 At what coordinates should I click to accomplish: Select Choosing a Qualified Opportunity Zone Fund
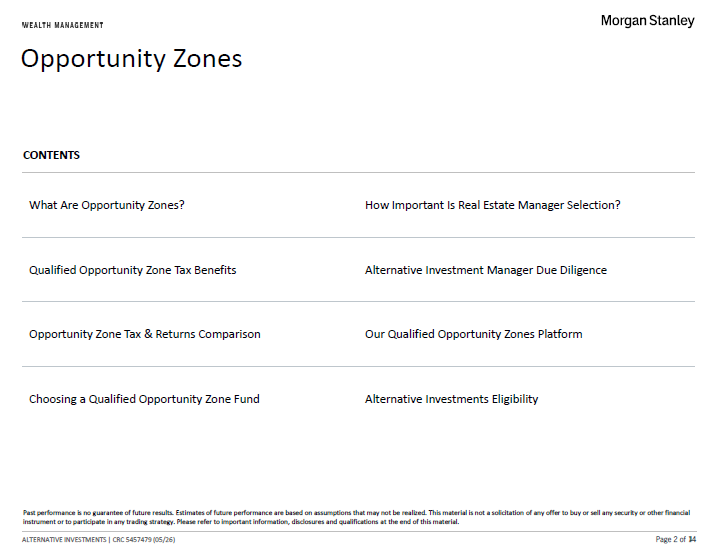click(144, 399)
